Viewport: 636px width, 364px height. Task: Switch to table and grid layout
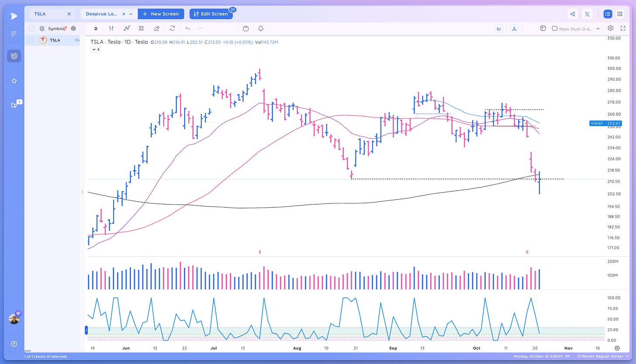tap(620, 14)
